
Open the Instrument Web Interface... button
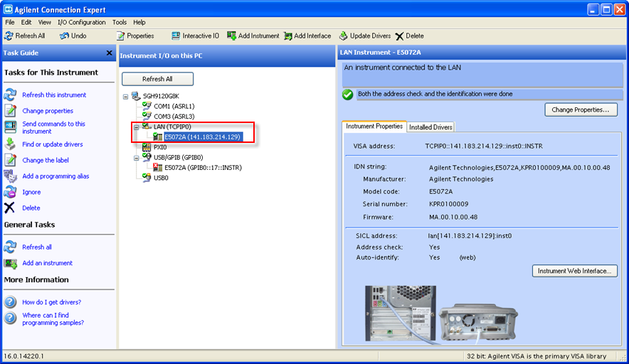(x=574, y=271)
